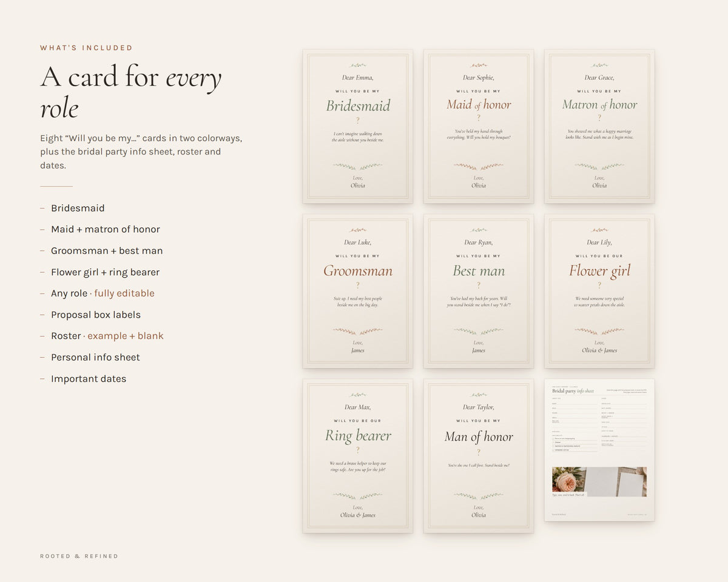Screen dimensions: 728x582
Task: View the Man of honor card for Taylor
Action: tap(479, 456)
